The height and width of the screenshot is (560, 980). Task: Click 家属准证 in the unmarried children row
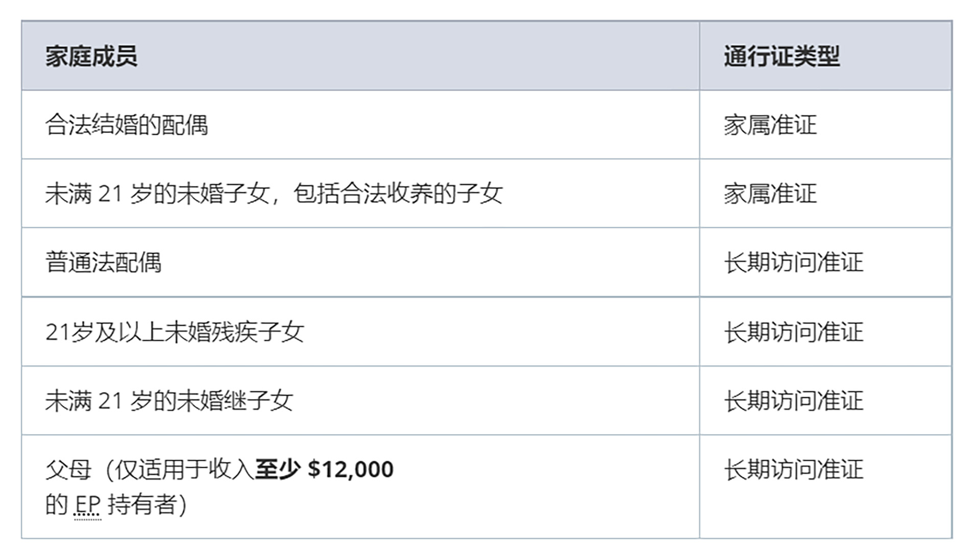click(x=770, y=194)
